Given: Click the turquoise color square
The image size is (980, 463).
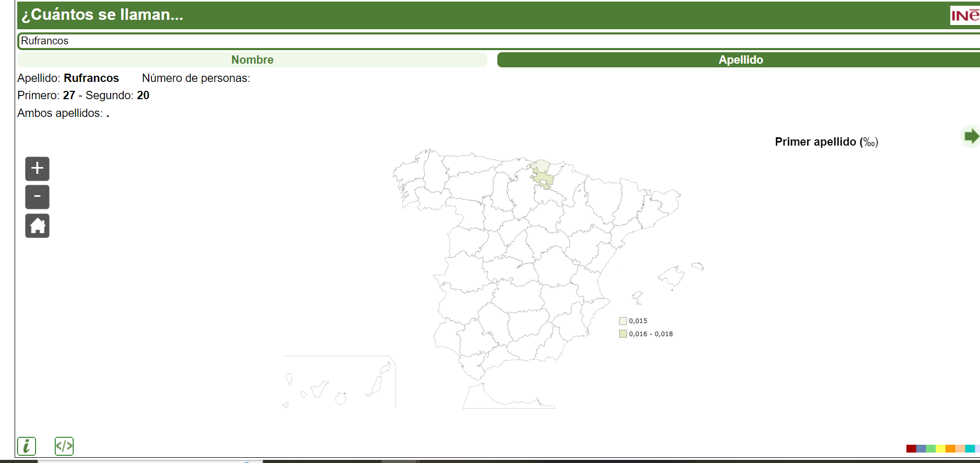Looking at the screenshot, I should (x=970, y=448).
